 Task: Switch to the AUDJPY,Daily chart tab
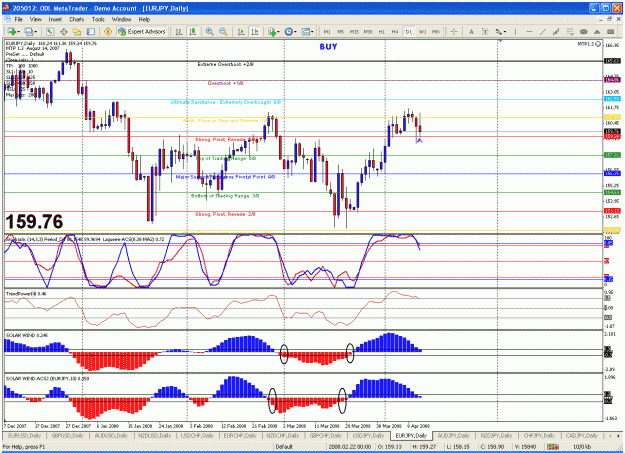click(454, 435)
